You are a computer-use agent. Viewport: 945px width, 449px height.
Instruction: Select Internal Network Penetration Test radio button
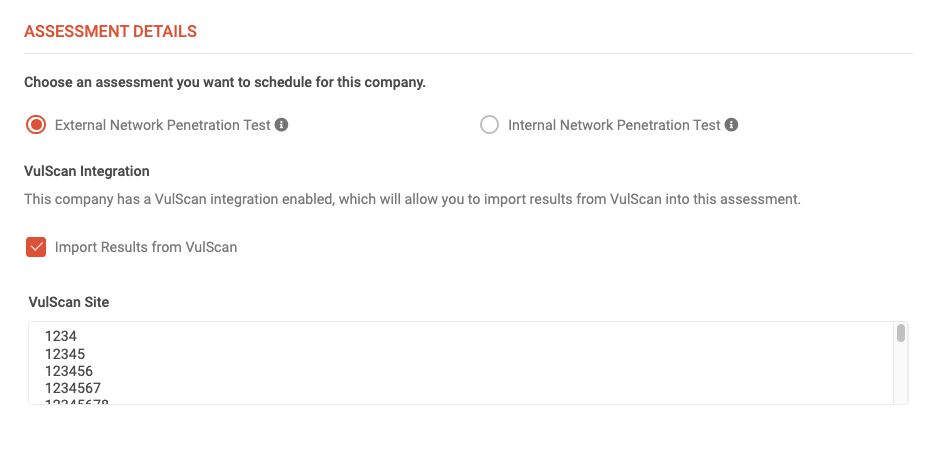tap(489, 125)
